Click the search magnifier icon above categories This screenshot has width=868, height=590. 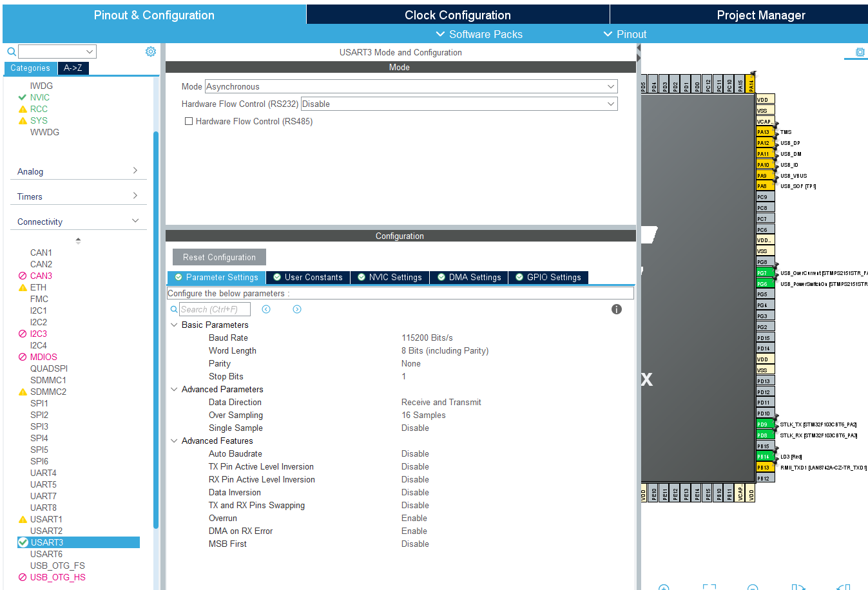pos(11,52)
